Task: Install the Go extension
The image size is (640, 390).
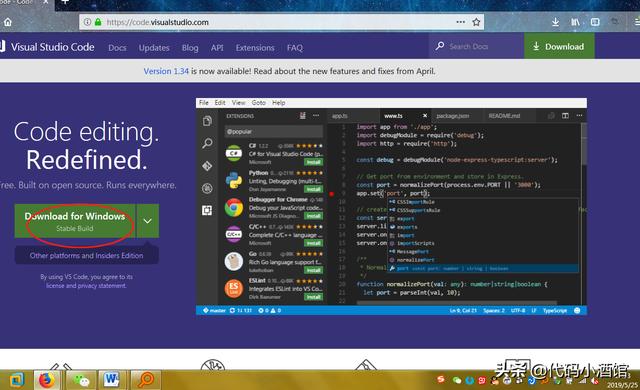Action: coord(313,270)
